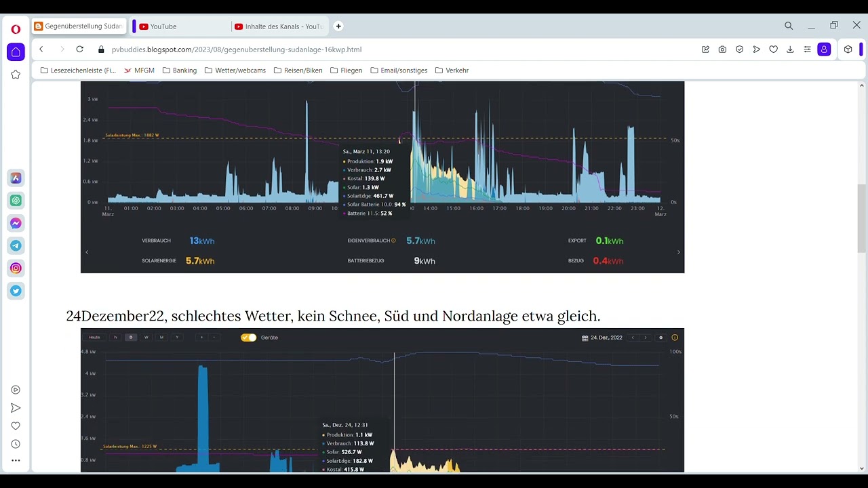
Task: Open Telegram in the sidebar
Action: tap(16, 245)
